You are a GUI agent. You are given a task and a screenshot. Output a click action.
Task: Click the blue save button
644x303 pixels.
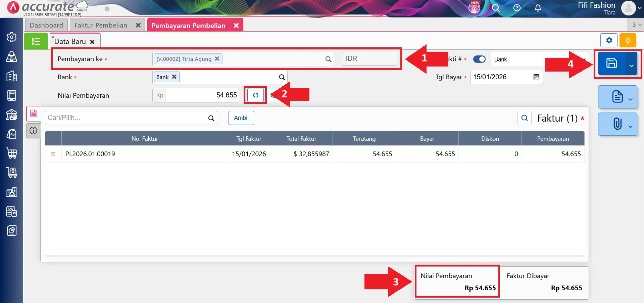click(611, 63)
